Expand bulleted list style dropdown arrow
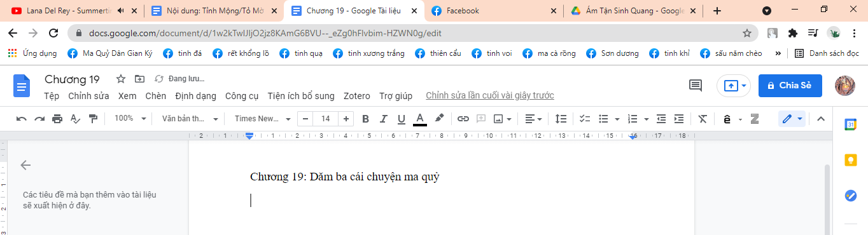The width and height of the screenshot is (868, 235). [x=617, y=119]
